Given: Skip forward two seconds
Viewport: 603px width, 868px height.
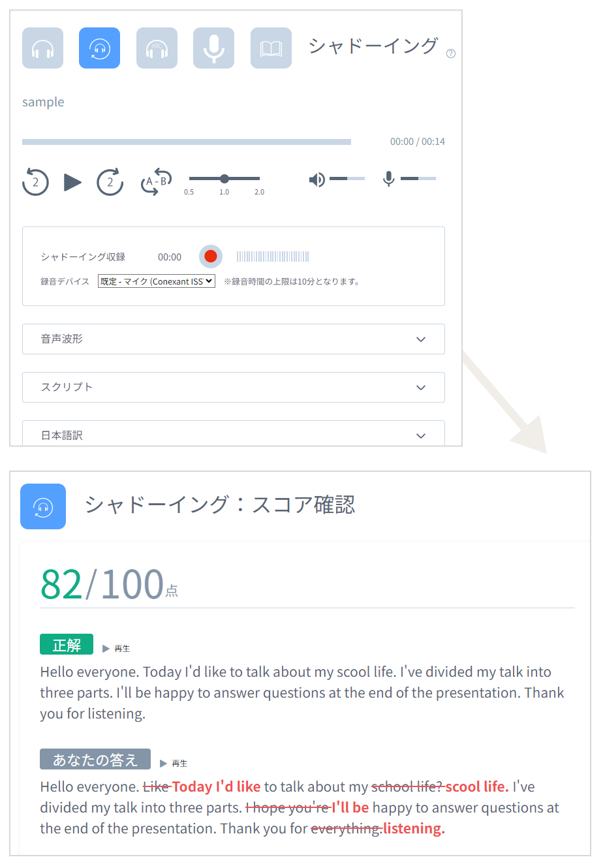Looking at the screenshot, I should pyautogui.click(x=110, y=182).
